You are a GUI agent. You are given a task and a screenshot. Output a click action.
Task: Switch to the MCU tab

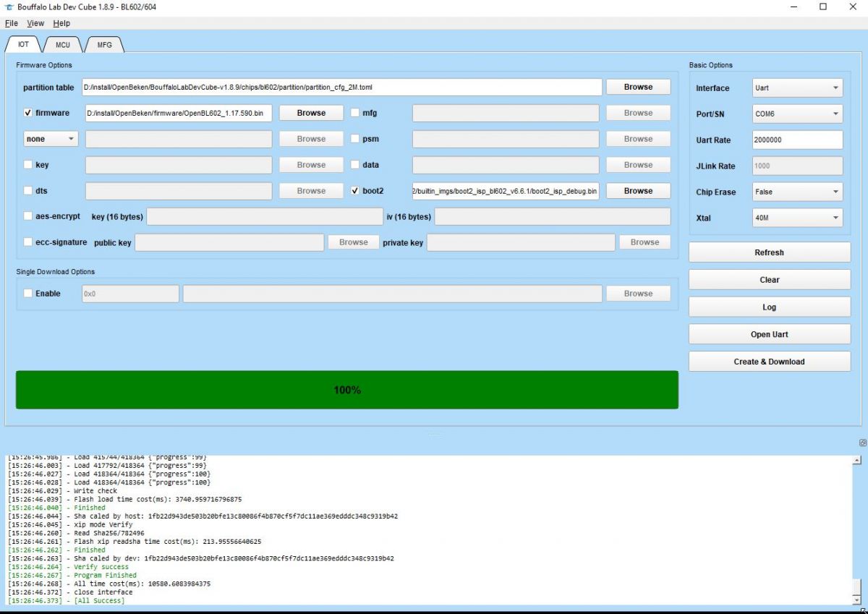[63, 44]
